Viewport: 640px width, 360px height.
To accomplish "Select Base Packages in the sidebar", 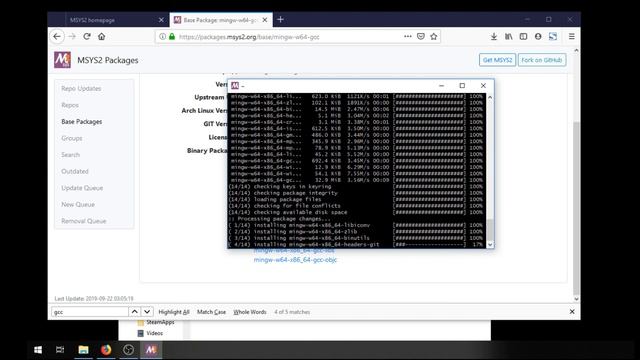I will pyautogui.click(x=82, y=122).
